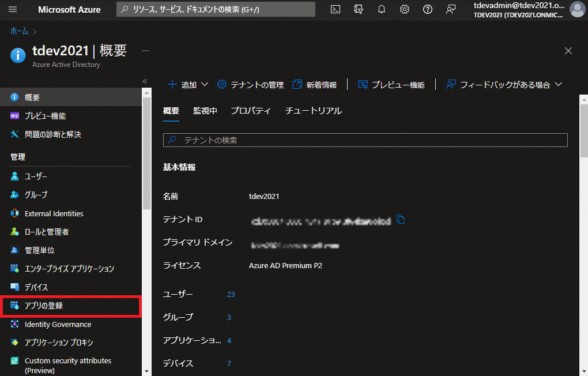Viewport: 588px width, 376px height.
Task: Click the Custom security attributes icon
Action: [14, 361]
